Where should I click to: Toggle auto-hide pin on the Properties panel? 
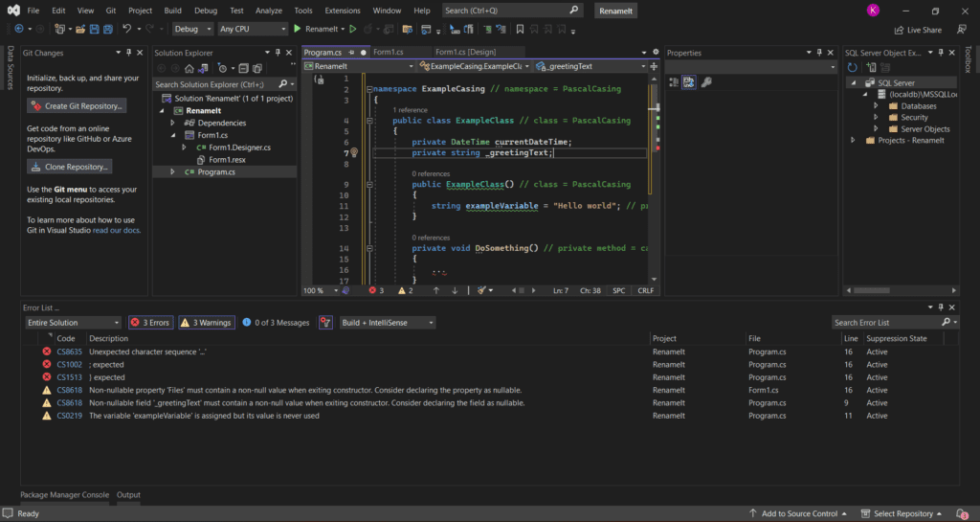point(819,53)
